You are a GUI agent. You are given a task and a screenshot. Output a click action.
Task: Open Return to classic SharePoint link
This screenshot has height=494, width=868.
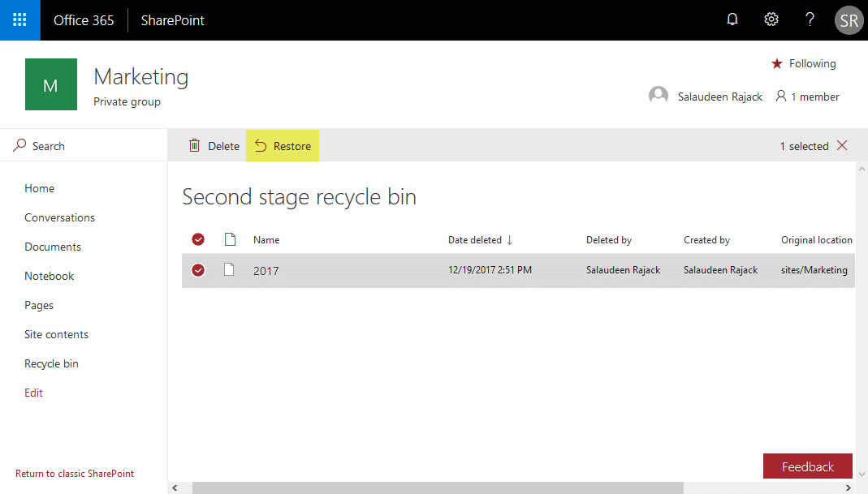coord(74,473)
